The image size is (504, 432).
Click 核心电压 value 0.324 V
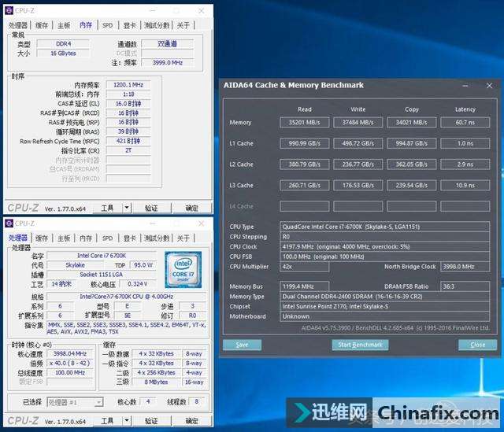tap(138, 284)
